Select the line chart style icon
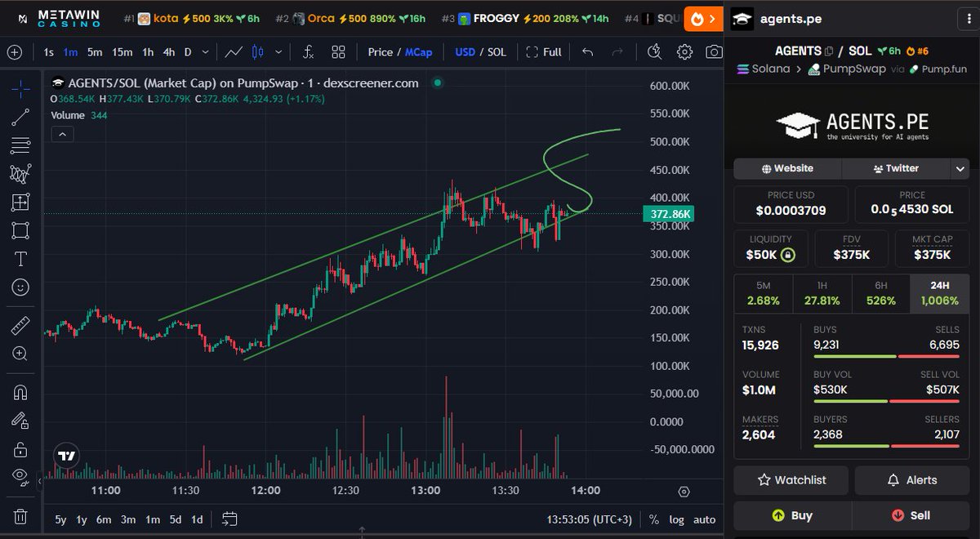The height and width of the screenshot is (539, 980). 234,52
